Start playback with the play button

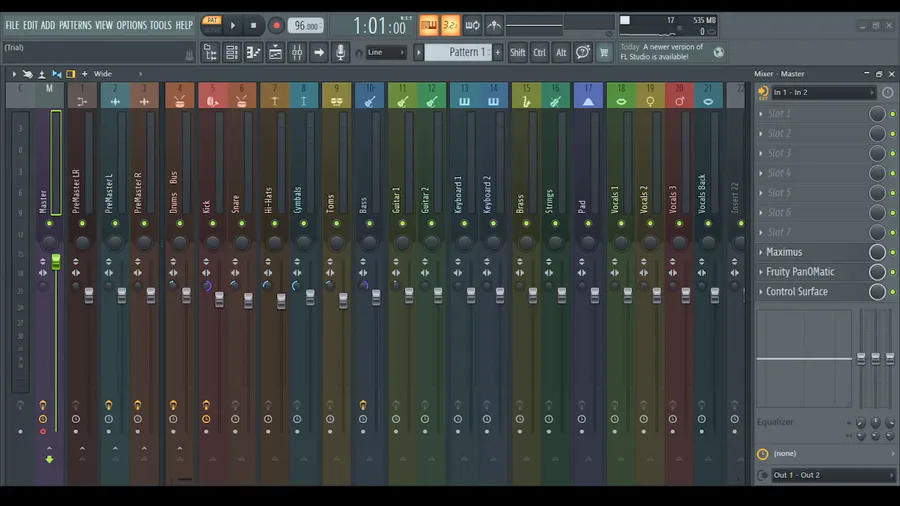coord(233,25)
